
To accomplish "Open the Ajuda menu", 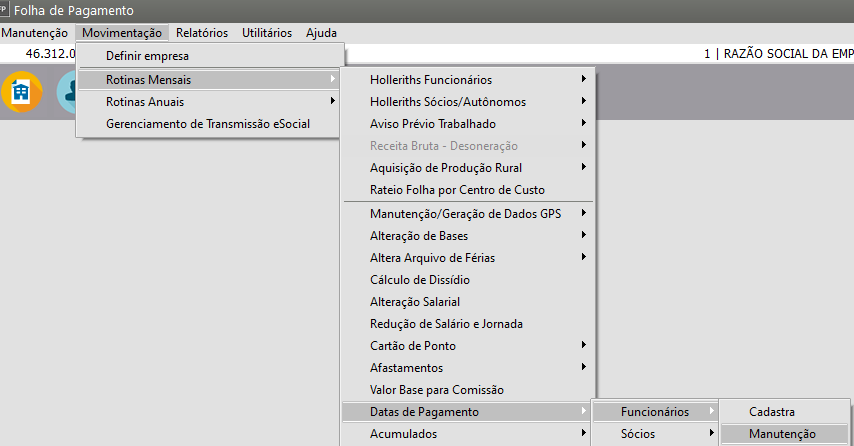I will click(321, 33).
